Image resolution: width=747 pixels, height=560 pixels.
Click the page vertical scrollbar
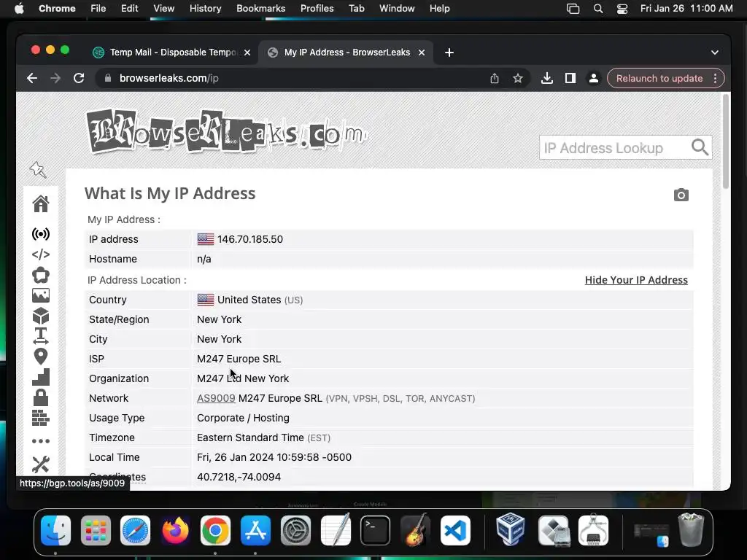[726, 141]
